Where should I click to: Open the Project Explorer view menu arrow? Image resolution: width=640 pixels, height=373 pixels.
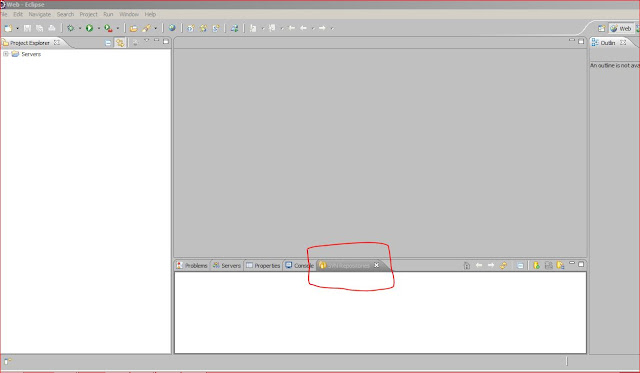tap(147, 40)
